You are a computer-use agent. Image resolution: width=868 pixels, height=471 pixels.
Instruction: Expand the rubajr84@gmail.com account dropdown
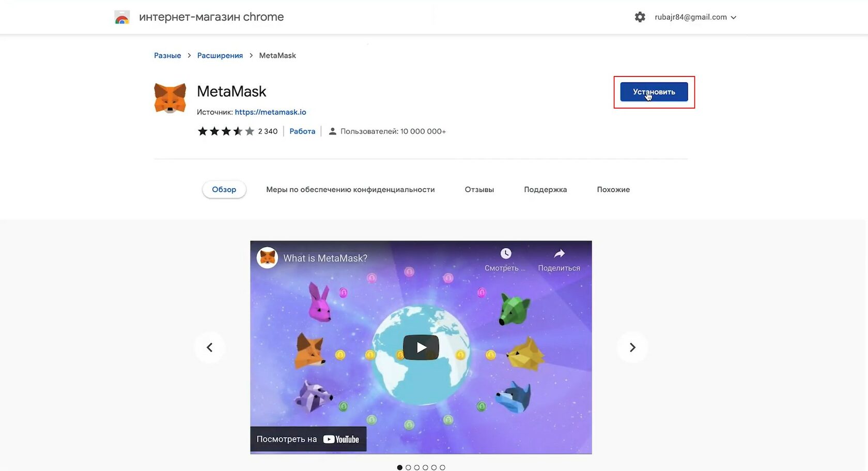coord(695,17)
